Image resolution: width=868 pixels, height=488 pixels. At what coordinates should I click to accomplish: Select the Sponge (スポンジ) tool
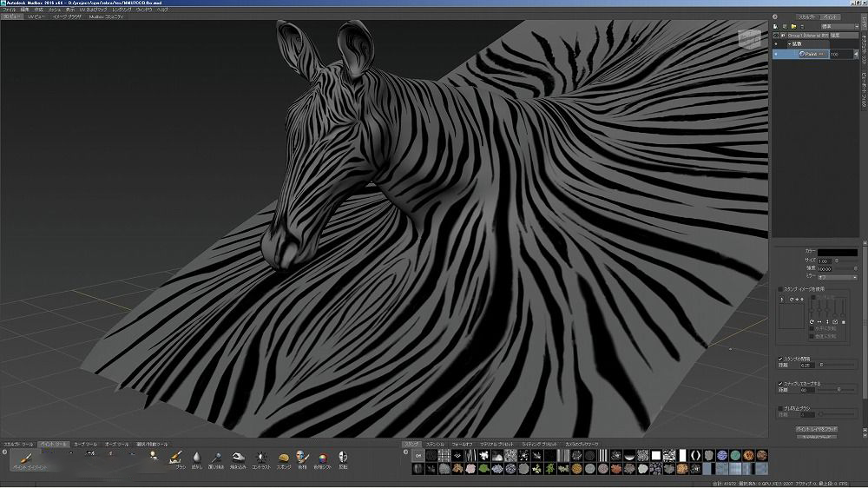click(x=283, y=457)
